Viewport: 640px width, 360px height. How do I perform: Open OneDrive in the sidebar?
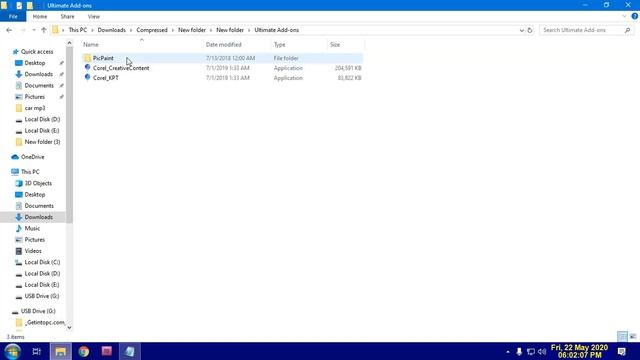pyautogui.click(x=32, y=157)
